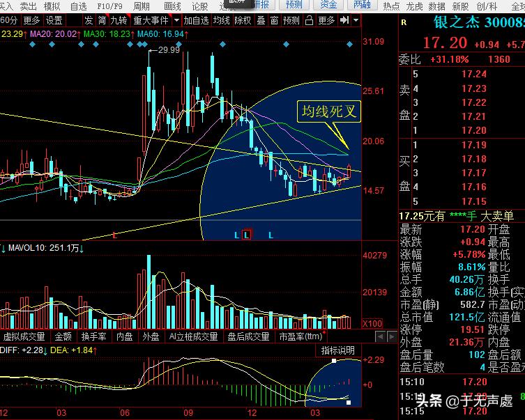Click 指标说明 indicator explanation link

[x=338, y=350]
